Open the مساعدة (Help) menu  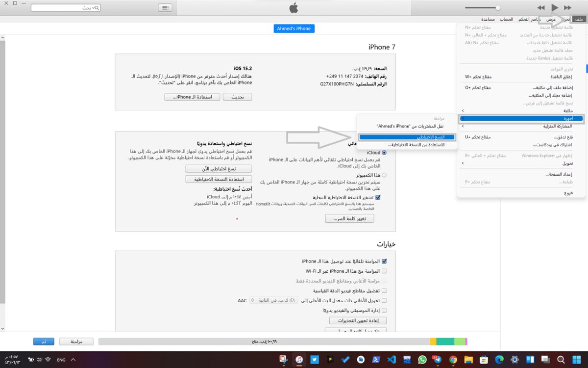click(x=488, y=19)
